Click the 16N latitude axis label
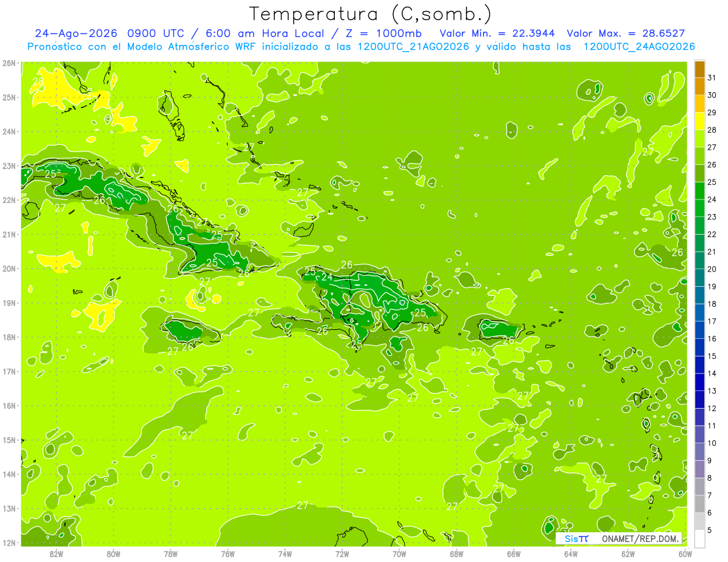The height and width of the screenshot is (562, 728). [x=9, y=406]
